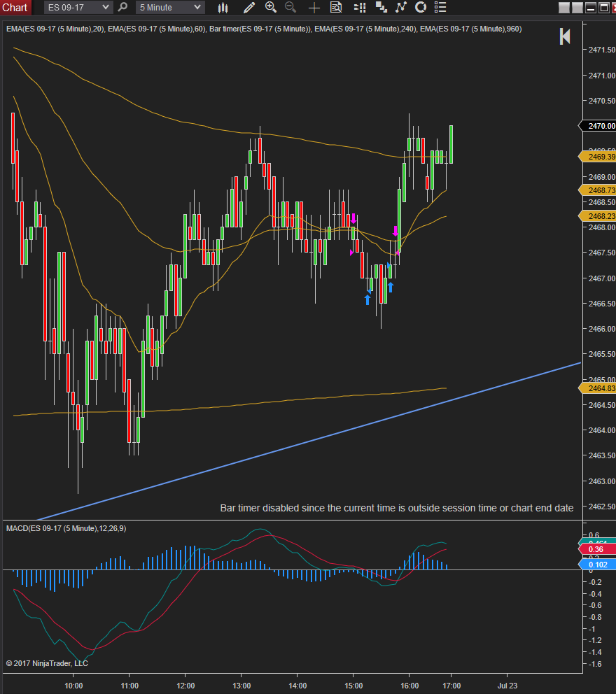Image resolution: width=616 pixels, height=694 pixels.
Task: Click the 2471.50 price axis label
Action: tap(601, 50)
